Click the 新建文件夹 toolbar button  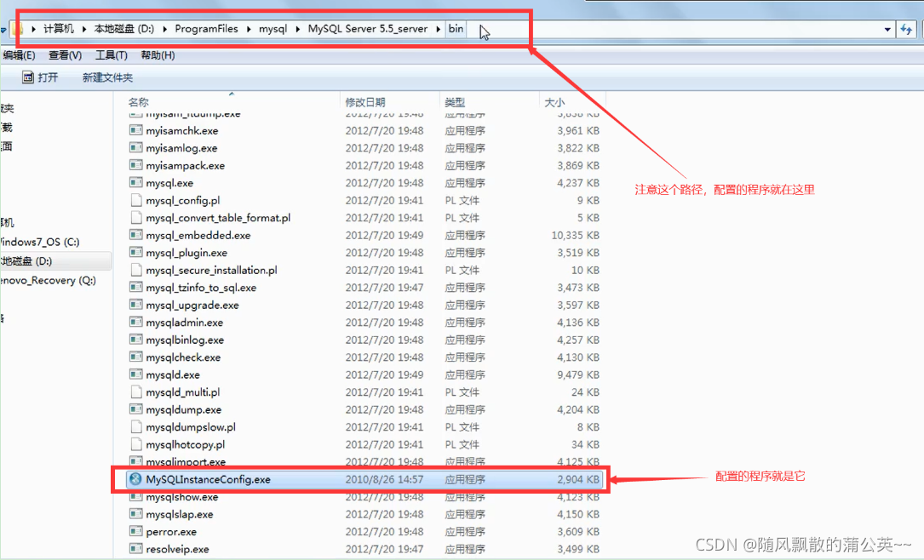pos(107,77)
